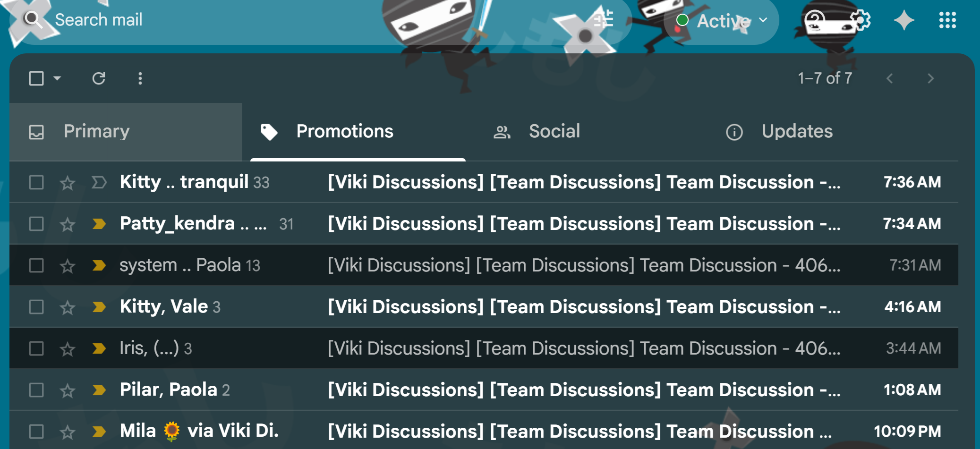
Task: Open the more options three-dot menu
Action: 140,78
